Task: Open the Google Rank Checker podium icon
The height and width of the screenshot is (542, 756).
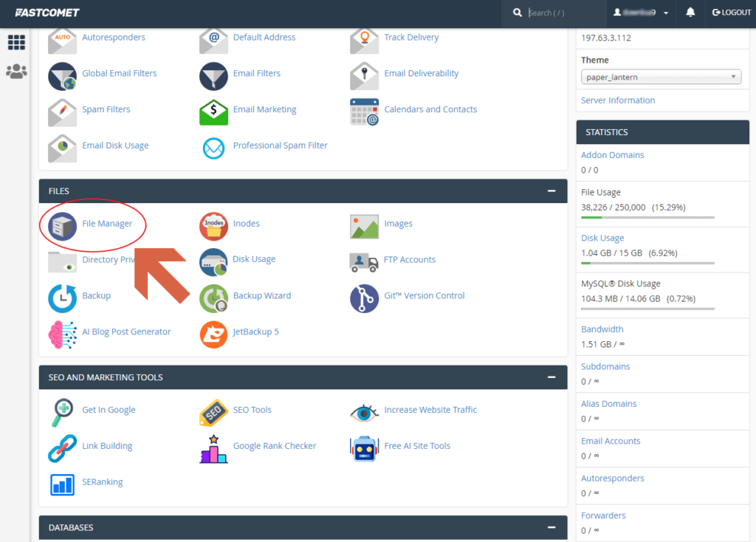Action: pos(213,449)
